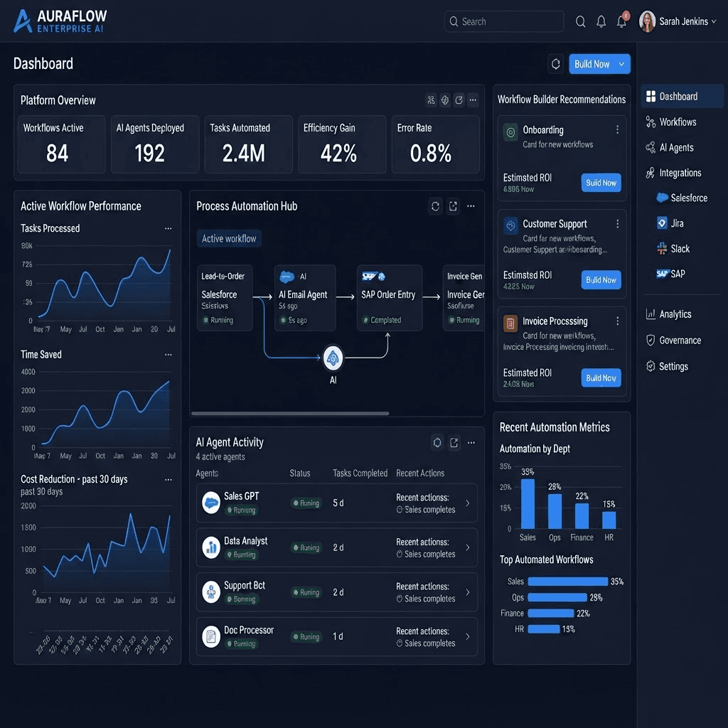Click the AuraFlow logo icon
The height and width of the screenshot is (728, 728).
click(x=23, y=21)
